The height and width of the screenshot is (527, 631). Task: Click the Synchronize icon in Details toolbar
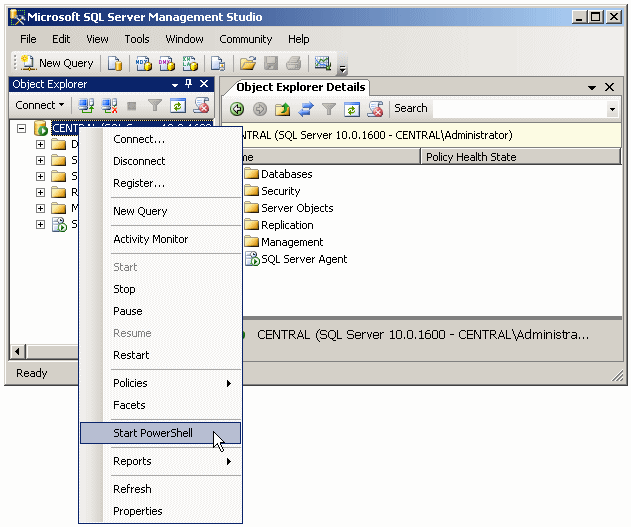pyautogui.click(x=306, y=109)
